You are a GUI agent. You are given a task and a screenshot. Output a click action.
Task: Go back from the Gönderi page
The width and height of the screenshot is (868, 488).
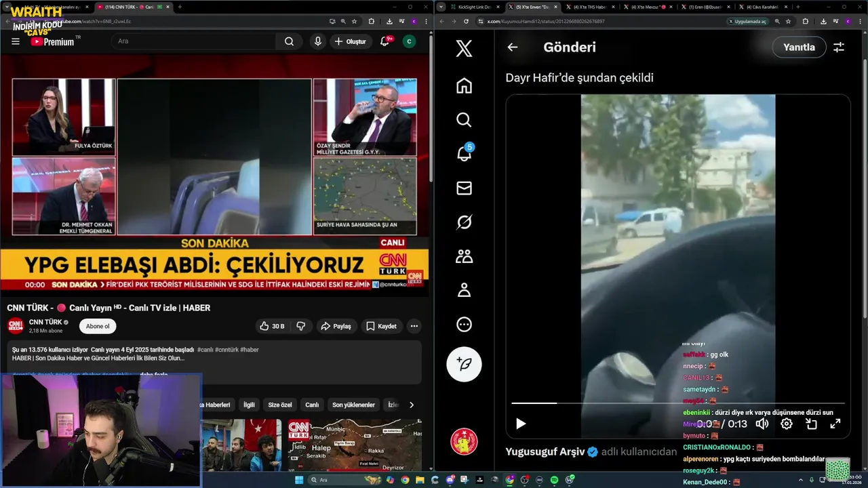[513, 47]
